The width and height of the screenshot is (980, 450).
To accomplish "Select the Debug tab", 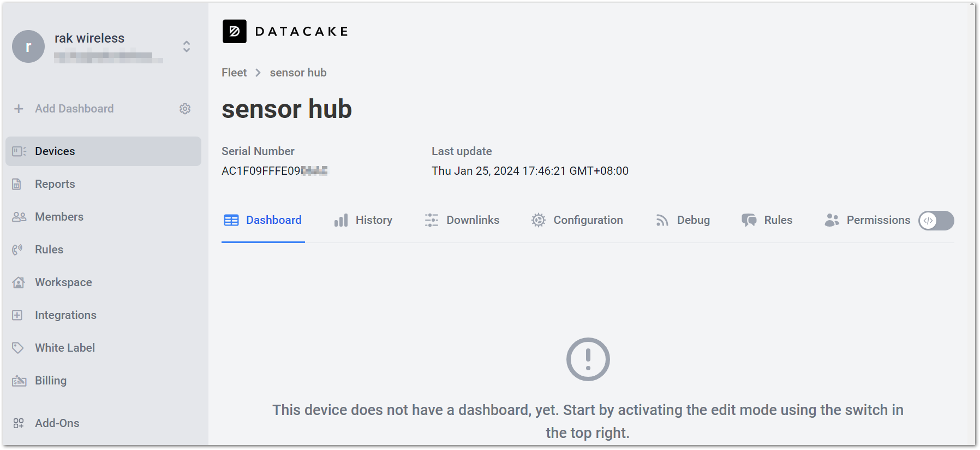I will pos(683,220).
